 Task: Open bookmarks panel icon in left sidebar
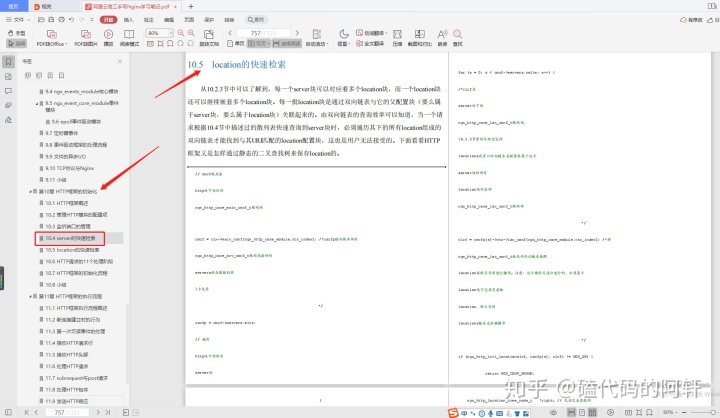coord(8,62)
